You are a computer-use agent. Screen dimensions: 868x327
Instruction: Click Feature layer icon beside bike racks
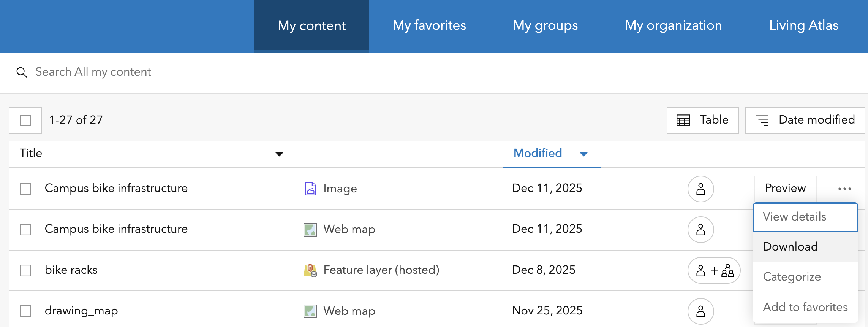pos(310,270)
